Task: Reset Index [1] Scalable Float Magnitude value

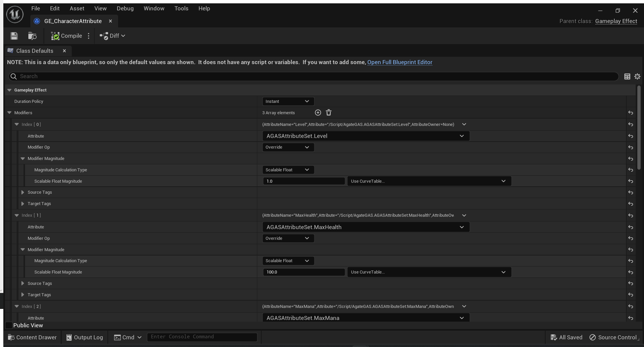Action: 631,272
